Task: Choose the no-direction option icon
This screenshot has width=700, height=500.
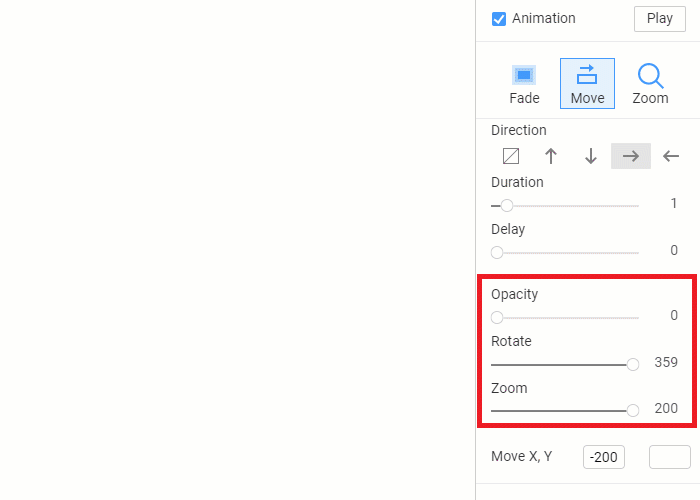Action: [511, 156]
